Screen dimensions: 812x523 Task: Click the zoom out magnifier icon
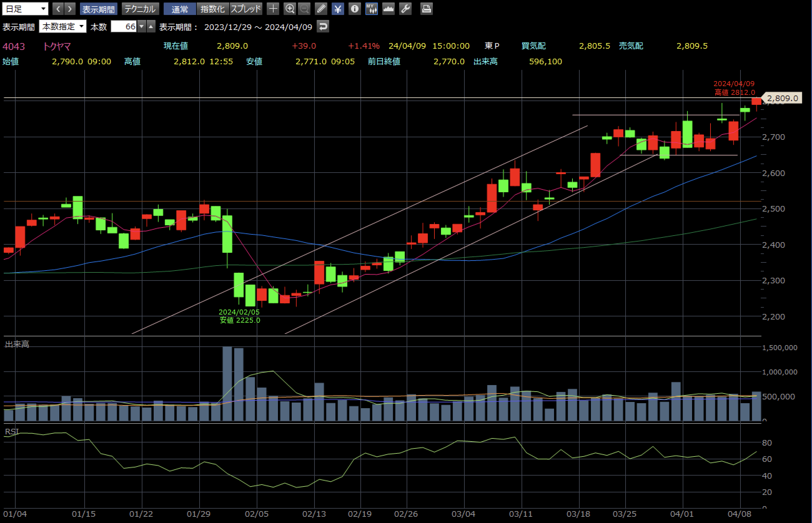[304, 9]
